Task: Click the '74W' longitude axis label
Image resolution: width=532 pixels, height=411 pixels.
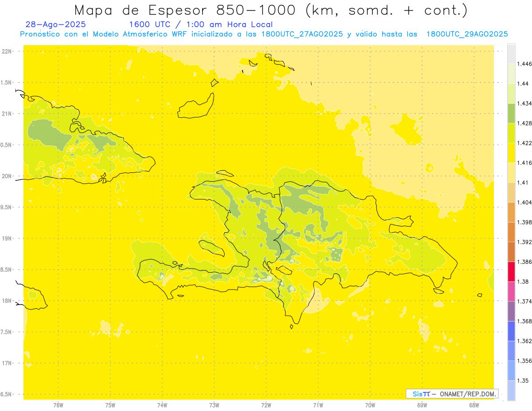Action: 162,405
